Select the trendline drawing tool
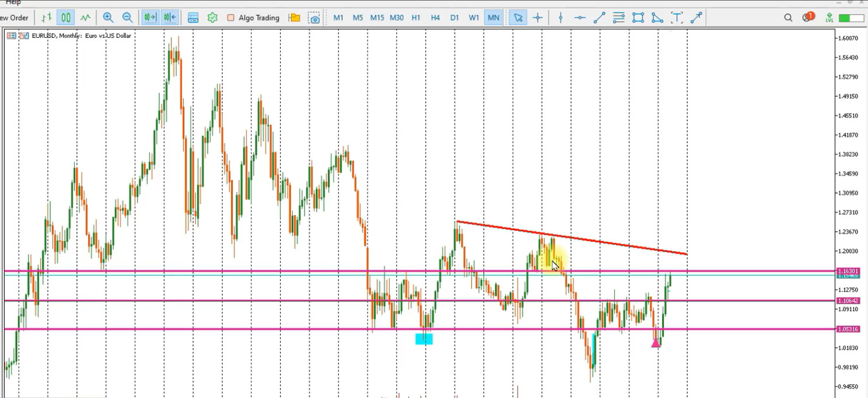 pos(599,18)
